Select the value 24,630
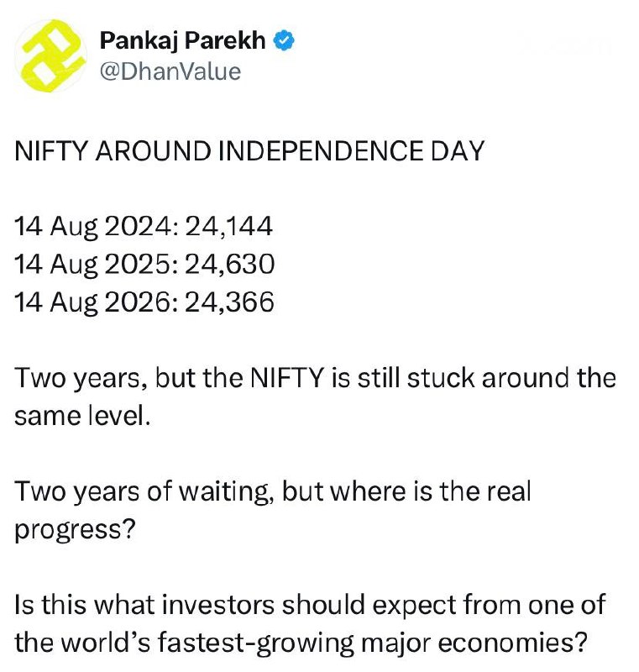 [230, 264]
